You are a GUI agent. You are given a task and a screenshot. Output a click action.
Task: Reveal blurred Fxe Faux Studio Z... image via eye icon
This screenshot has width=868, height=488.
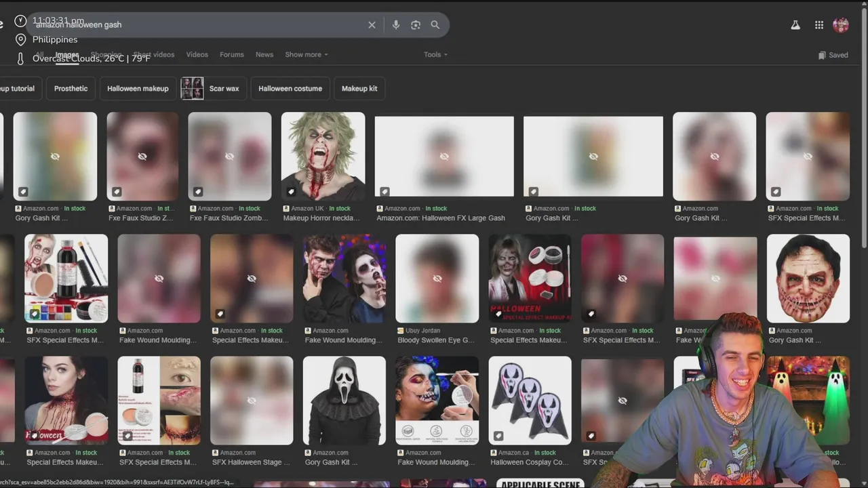(x=142, y=157)
